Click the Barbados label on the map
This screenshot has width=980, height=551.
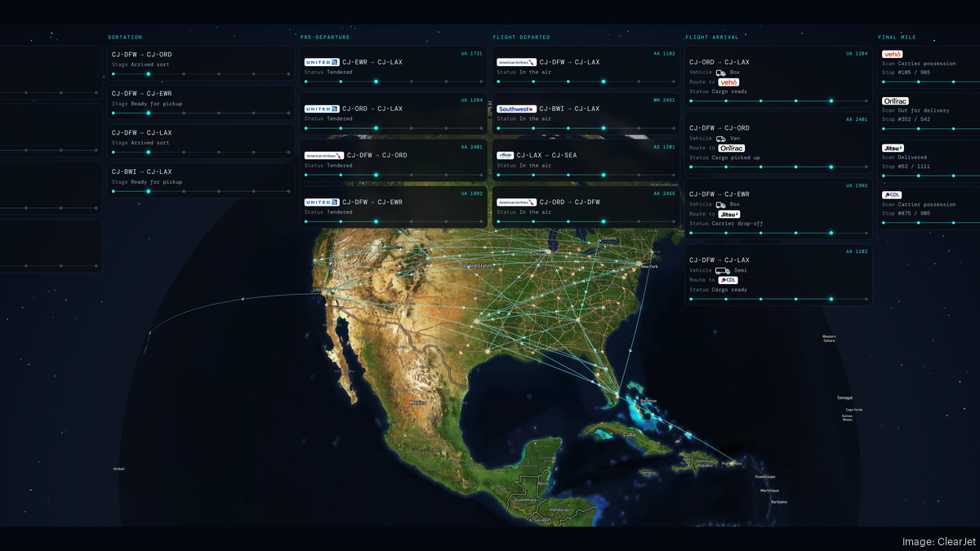(779, 502)
